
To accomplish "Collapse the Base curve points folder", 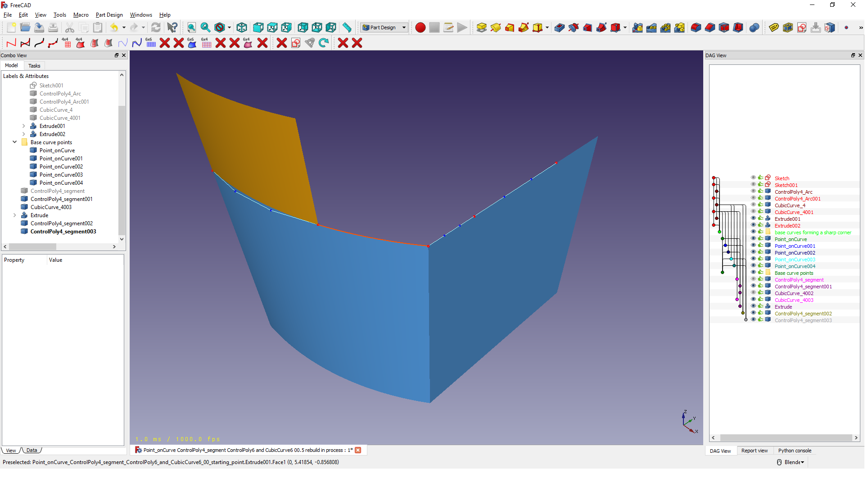I will pos(15,142).
